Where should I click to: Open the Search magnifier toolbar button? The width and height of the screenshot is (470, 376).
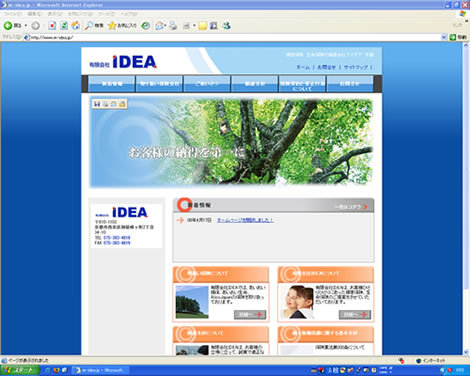tap(94, 26)
